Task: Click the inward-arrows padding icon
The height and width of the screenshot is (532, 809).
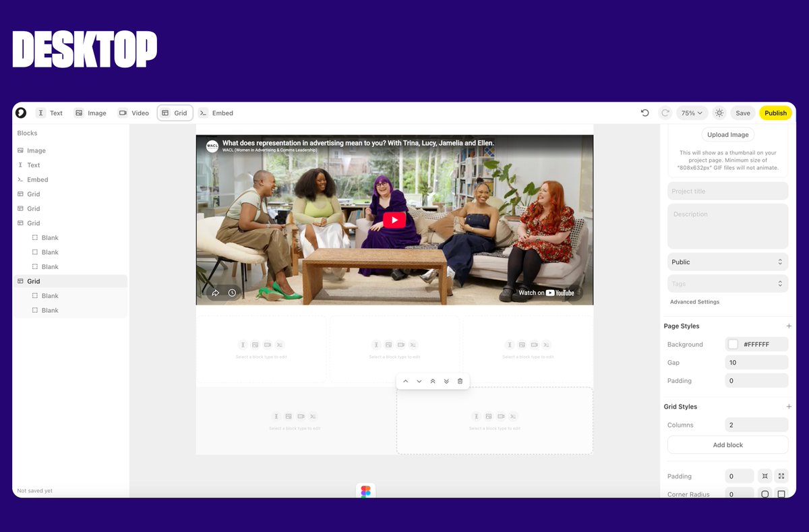Action: click(765, 476)
